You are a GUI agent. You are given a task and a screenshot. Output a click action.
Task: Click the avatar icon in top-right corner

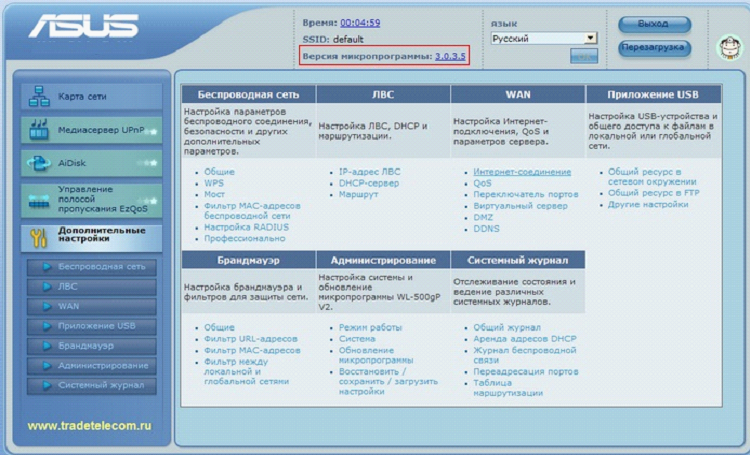click(x=729, y=47)
